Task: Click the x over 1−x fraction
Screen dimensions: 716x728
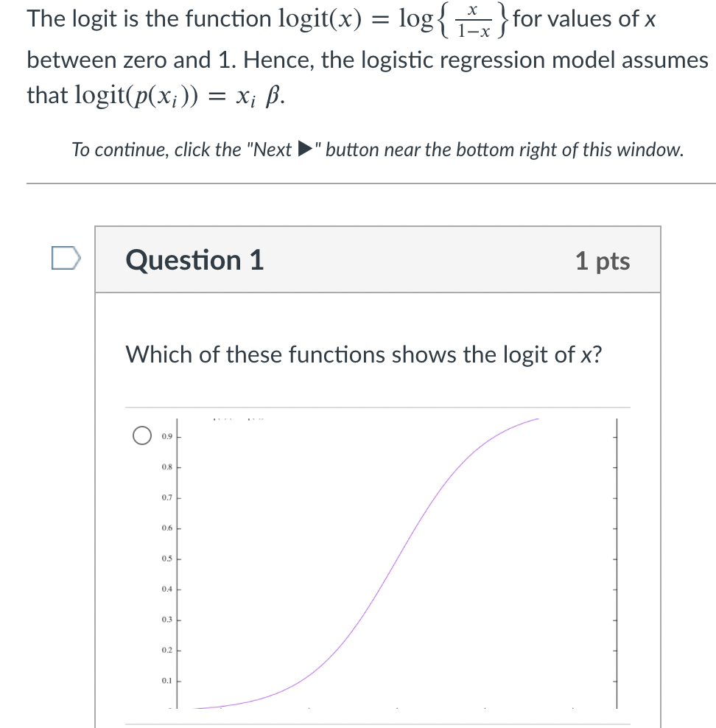Action: [473, 22]
